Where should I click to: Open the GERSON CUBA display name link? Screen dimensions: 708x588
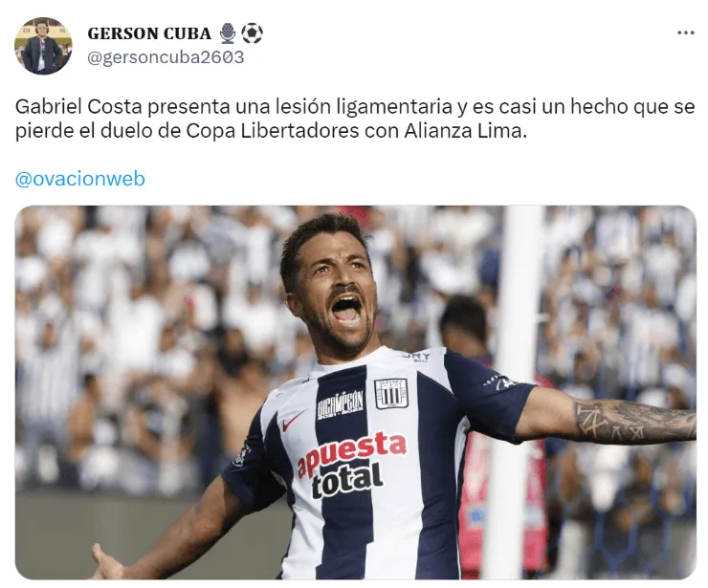[x=149, y=33]
